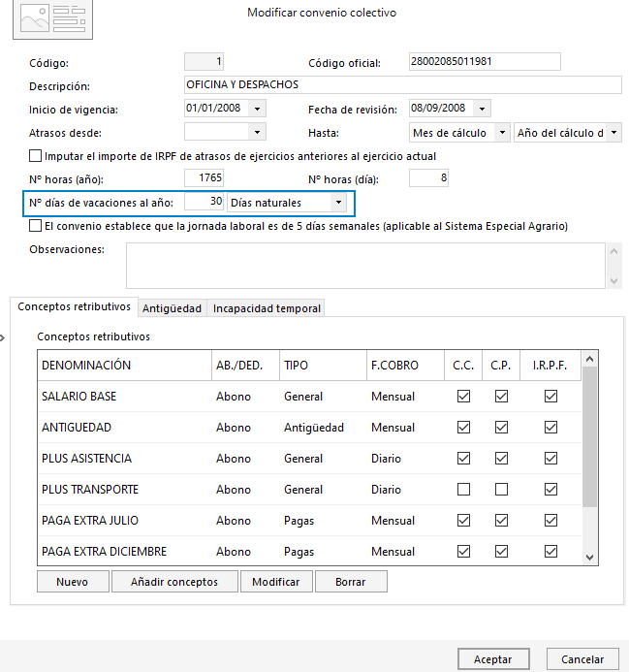Click the Añadir conceptos button
The width and height of the screenshot is (629, 672).
[x=174, y=582]
